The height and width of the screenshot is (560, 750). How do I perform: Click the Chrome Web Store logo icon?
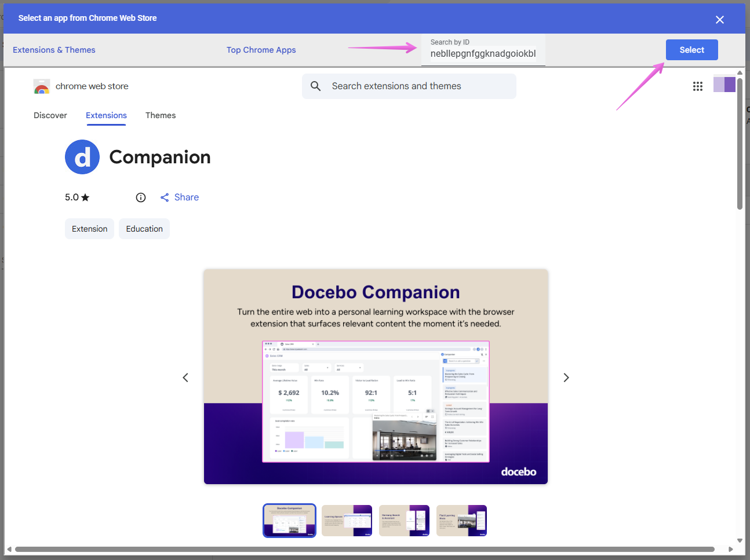42,87
